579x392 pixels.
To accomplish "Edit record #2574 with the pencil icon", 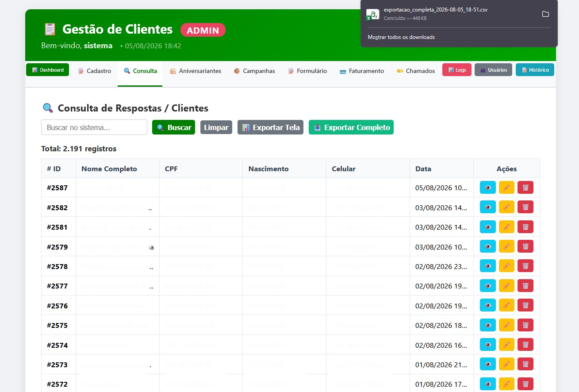I will (506, 345).
